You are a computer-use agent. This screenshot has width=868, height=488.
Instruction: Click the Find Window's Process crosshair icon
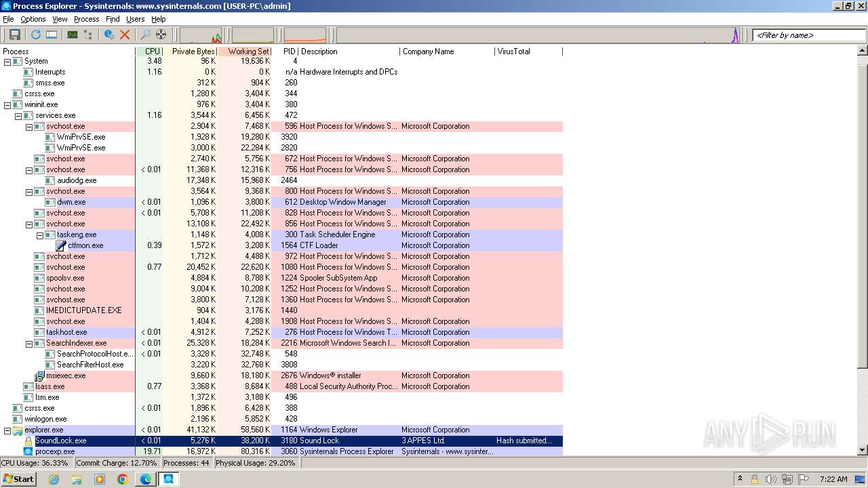pos(161,35)
